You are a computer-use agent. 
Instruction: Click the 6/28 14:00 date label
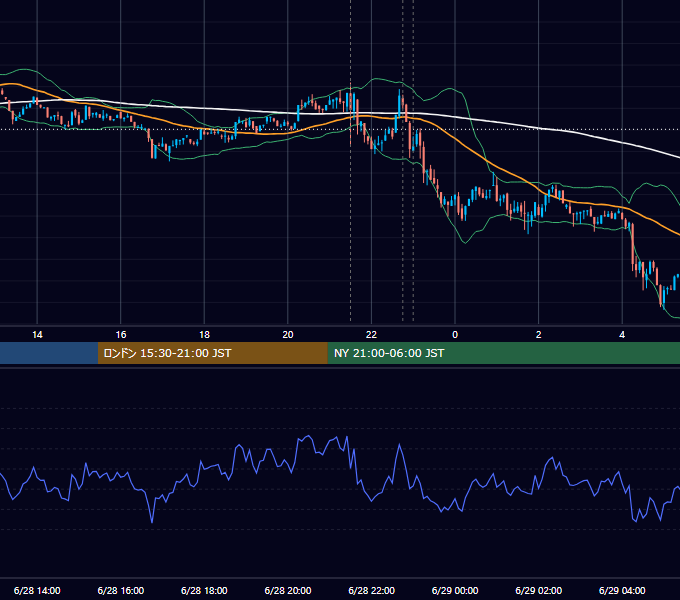[37, 590]
